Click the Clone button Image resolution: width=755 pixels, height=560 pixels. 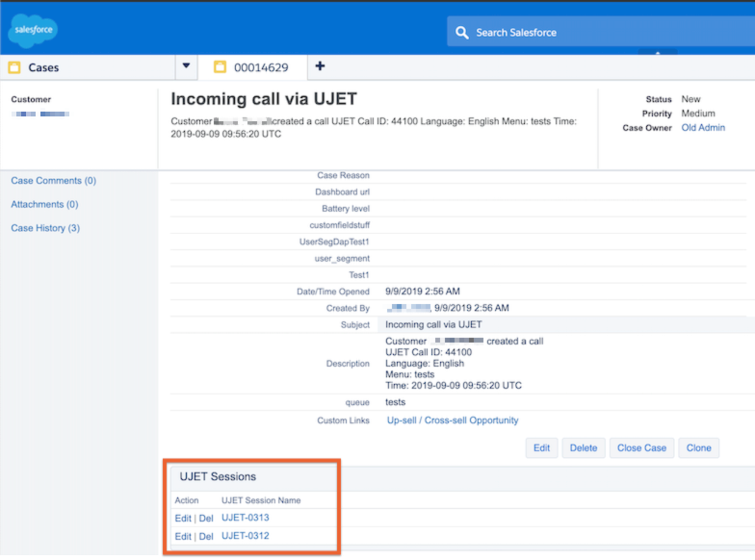pos(698,447)
